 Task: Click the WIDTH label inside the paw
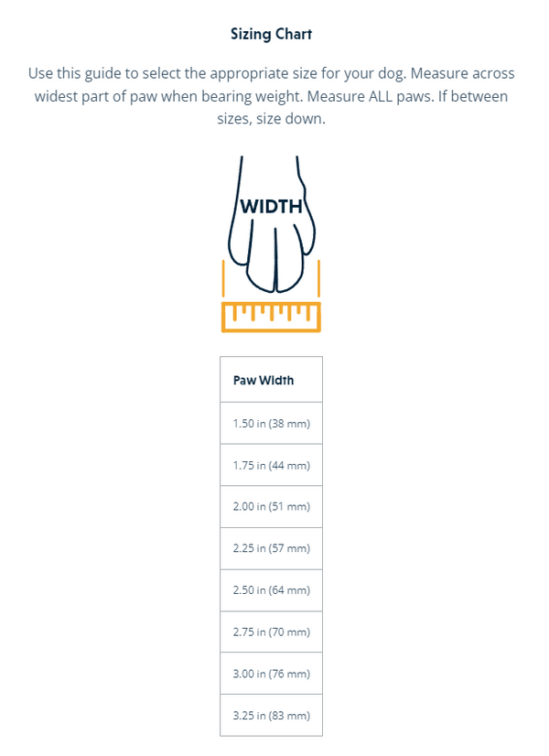(x=271, y=207)
